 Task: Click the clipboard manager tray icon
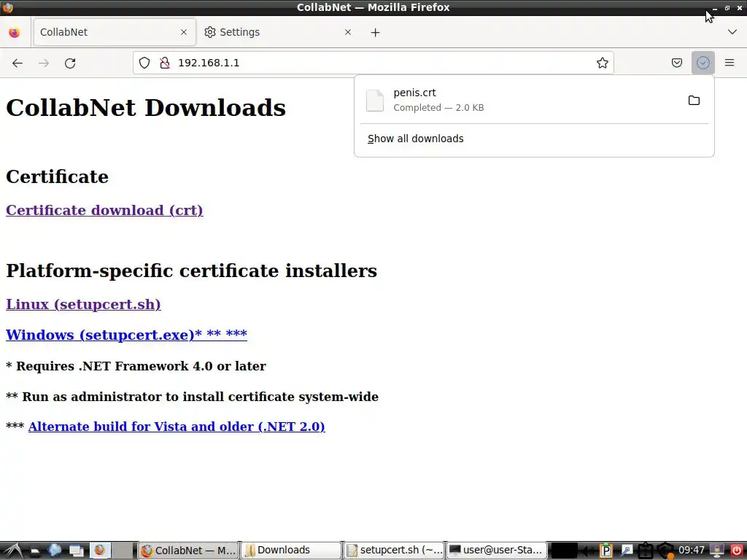pyautogui.click(x=645, y=551)
